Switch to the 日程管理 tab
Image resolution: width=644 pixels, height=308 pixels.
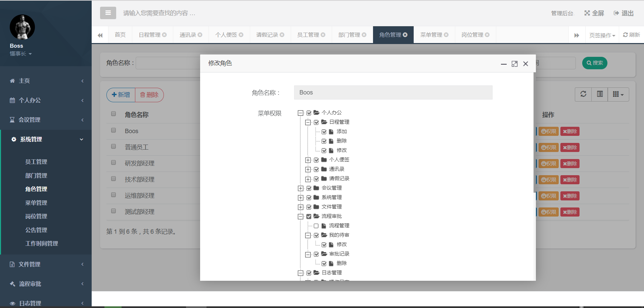150,35
